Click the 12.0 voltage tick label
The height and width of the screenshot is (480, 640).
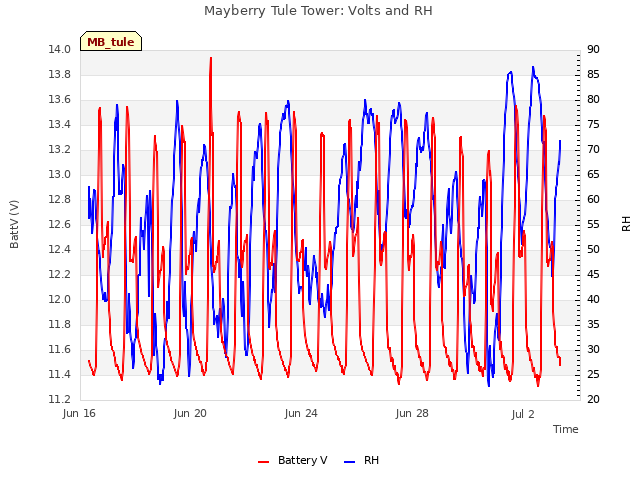coord(60,300)
